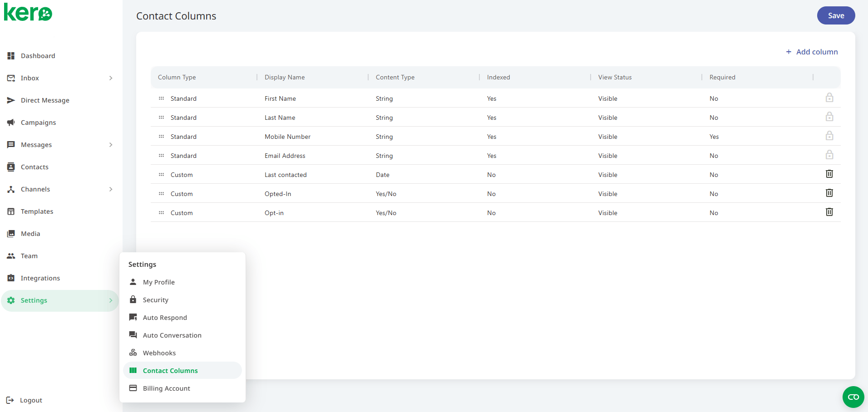Image resolution: width=868 pixels, height=412 pixels.
Task: Open the Templates page
Action: coord(37,211)
